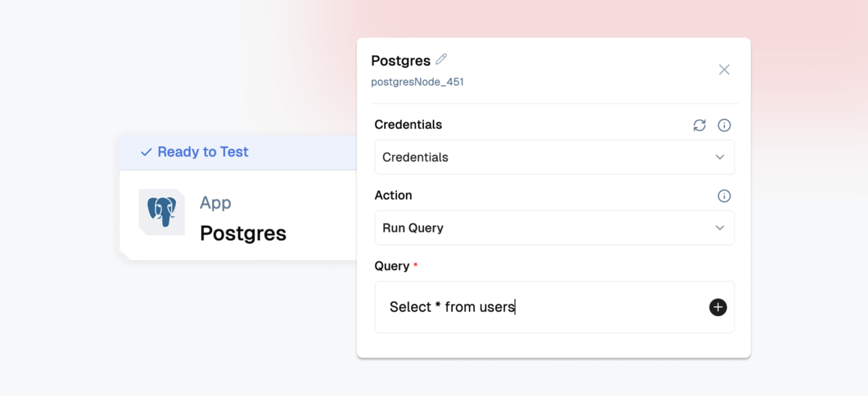Screen dimensions: 868x396
Task: Click the pencil icon to rename Postgres
Action: [441, 59]
